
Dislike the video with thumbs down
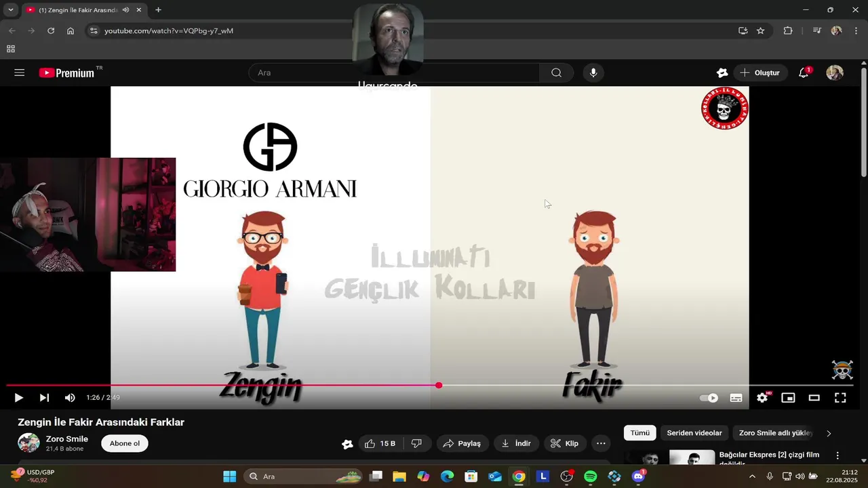pos(416,443)
